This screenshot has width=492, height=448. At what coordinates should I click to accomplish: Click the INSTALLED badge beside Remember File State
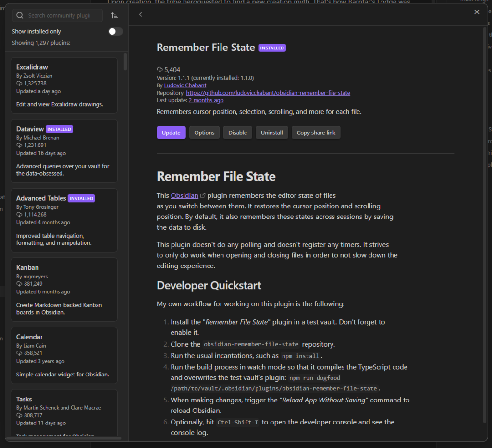click(x=272, y=48)
